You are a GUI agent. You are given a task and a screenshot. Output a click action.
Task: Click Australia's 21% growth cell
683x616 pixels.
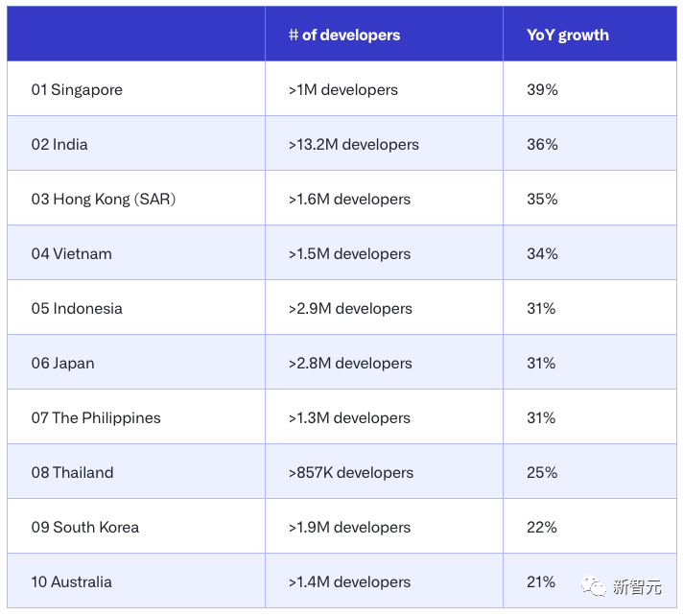click(541, 581)
